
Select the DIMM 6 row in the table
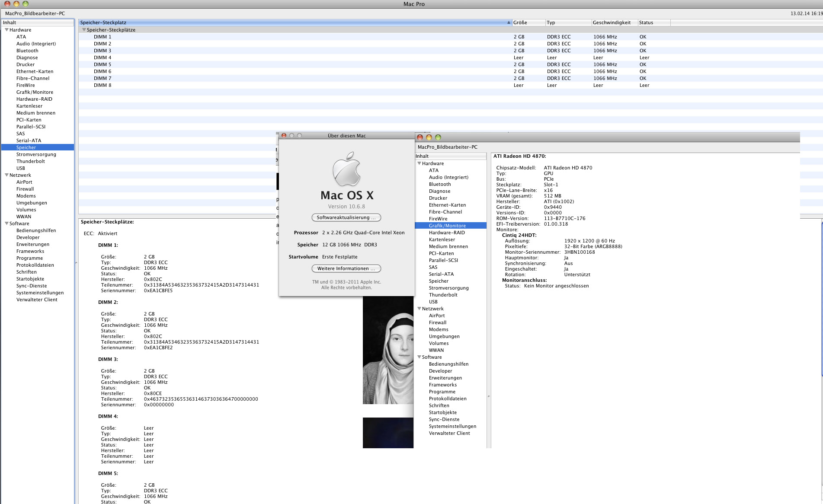[x=451, y=71]
